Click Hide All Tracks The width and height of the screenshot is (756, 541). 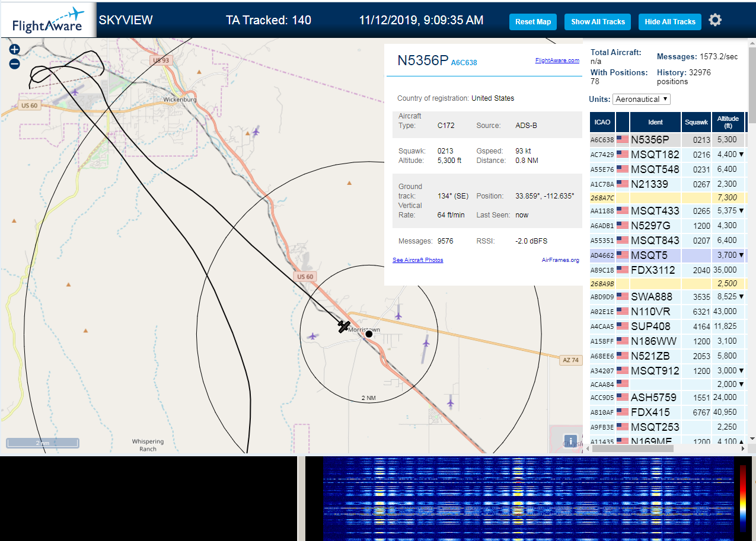coord(670,22)
